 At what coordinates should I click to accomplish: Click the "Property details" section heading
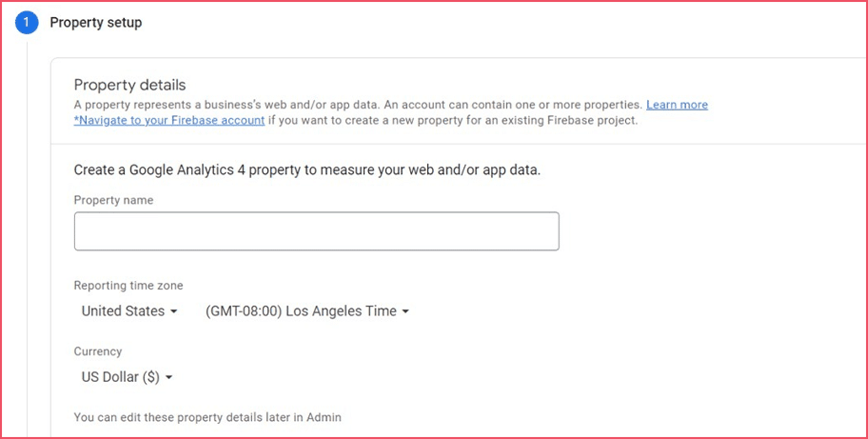129,85
